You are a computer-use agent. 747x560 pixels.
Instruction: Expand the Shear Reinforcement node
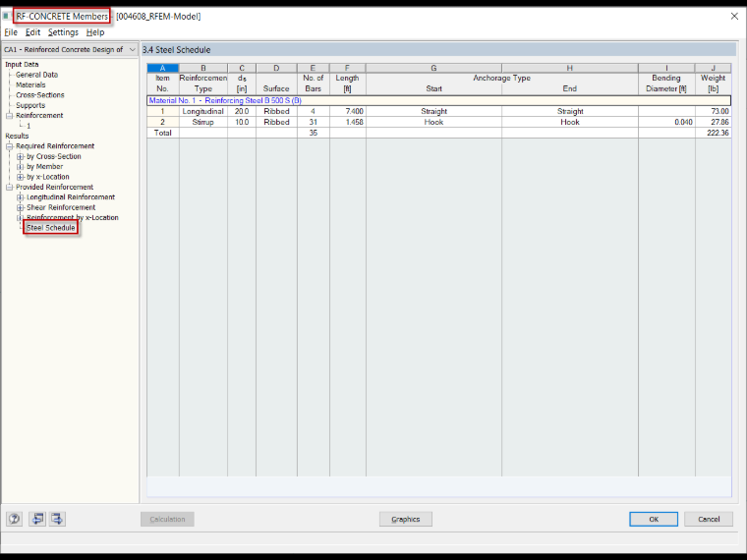click(x=20, y=207)
